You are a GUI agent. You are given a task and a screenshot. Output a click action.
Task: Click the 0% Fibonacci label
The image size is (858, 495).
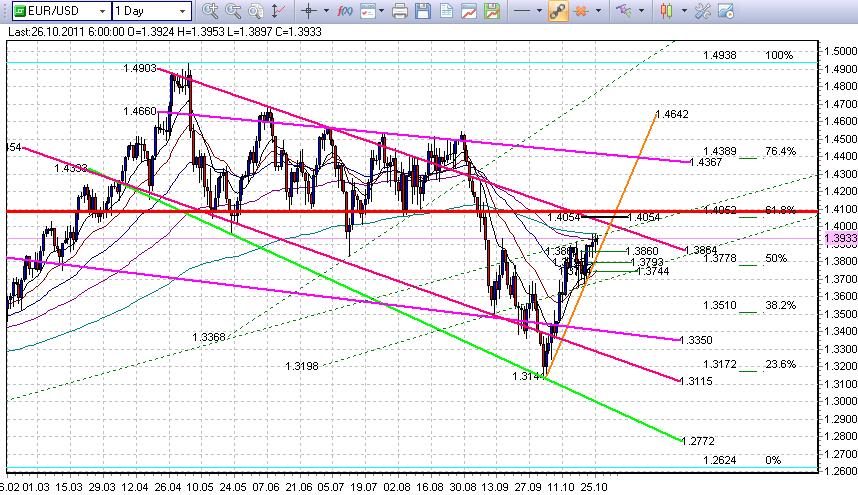click(773, 461)
